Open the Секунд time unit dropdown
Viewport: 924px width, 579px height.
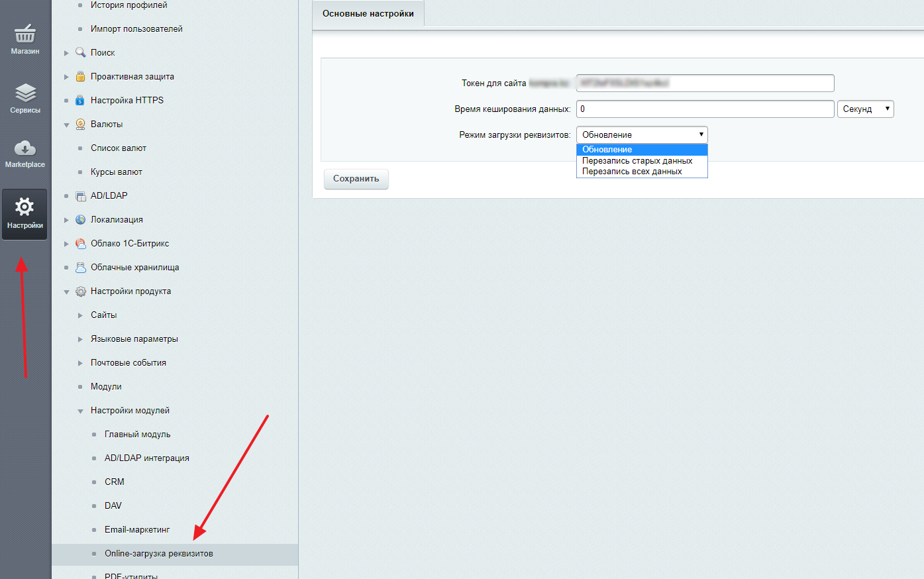coord(865,109)
